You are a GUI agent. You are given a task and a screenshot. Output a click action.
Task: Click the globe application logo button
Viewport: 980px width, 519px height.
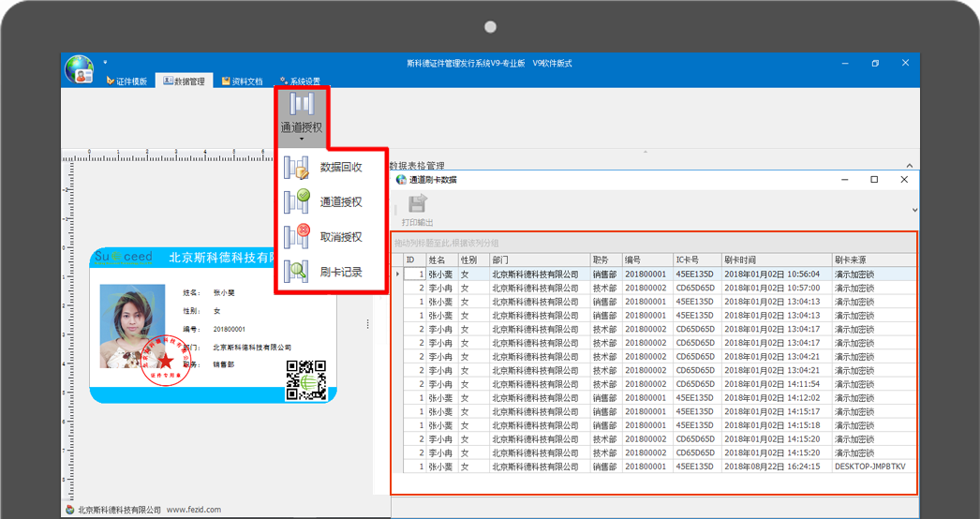(x=80, y=68)
